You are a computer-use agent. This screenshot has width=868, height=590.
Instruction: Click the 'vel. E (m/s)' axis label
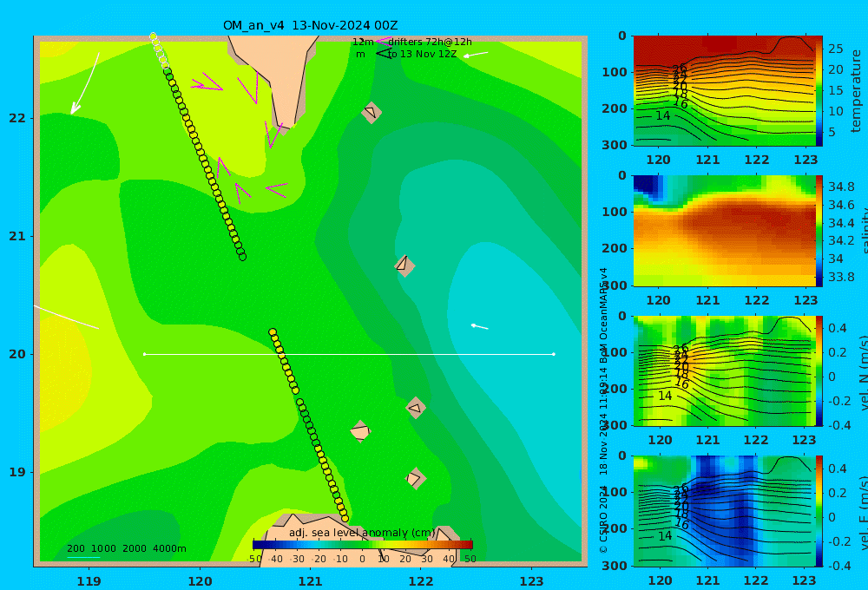click(863, 512)
